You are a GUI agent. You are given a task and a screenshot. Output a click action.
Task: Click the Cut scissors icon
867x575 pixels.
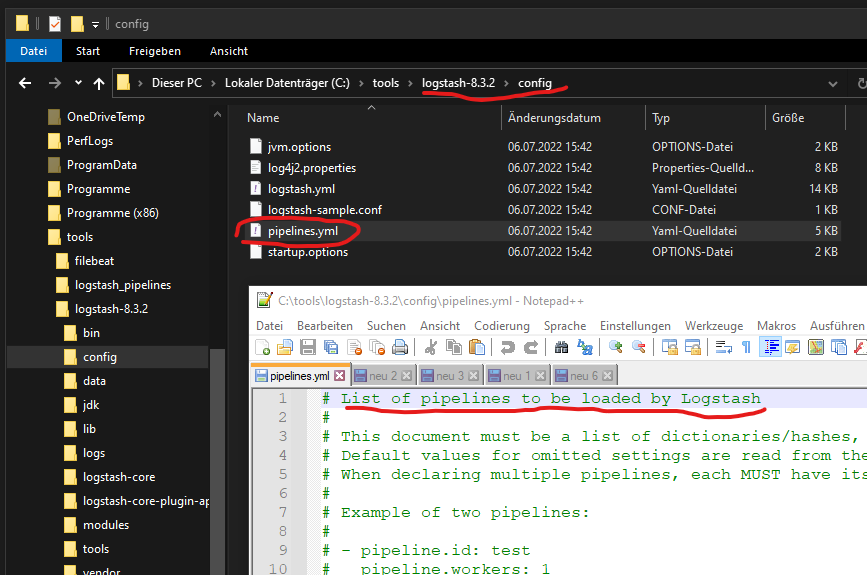(431, 348)
